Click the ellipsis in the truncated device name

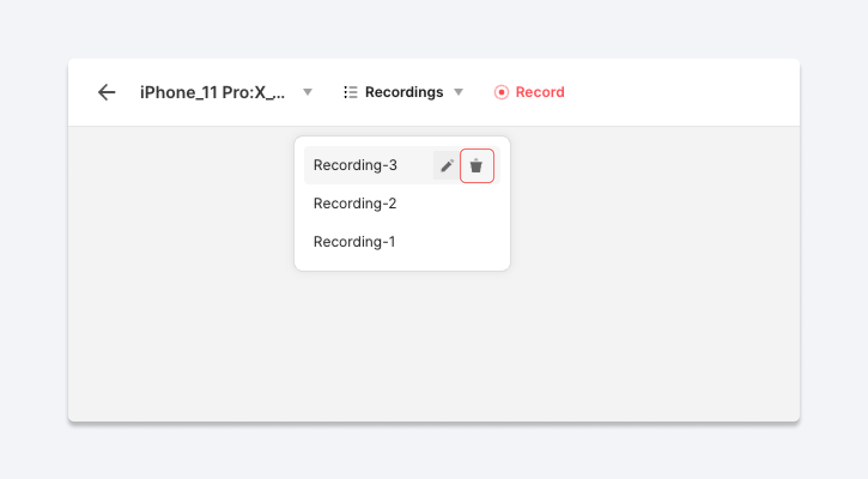click(279, 96)
